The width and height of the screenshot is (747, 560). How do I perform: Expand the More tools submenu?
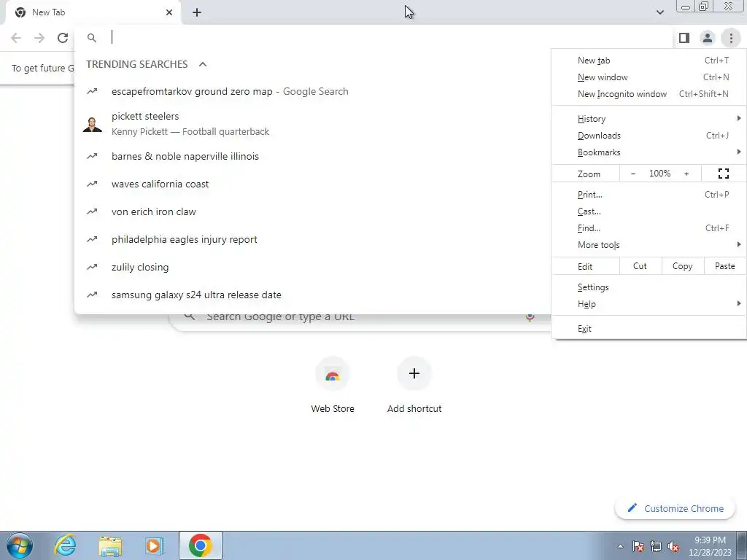coord(649,245)
